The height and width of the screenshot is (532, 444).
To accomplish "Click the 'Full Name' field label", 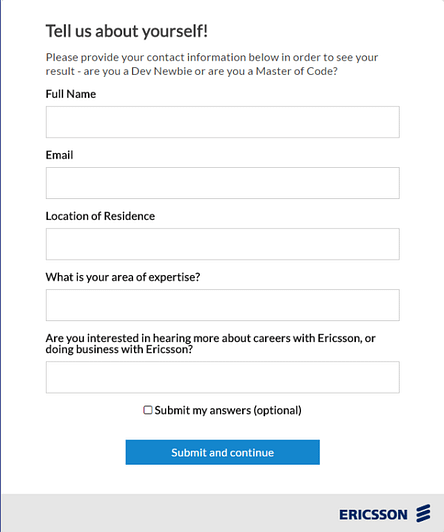I will 71,94.
